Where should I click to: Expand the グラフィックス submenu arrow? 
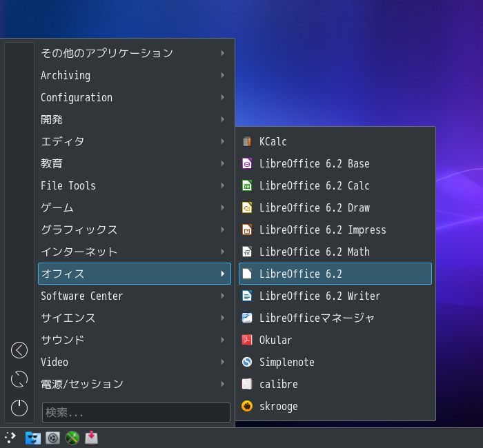[223, 230]
